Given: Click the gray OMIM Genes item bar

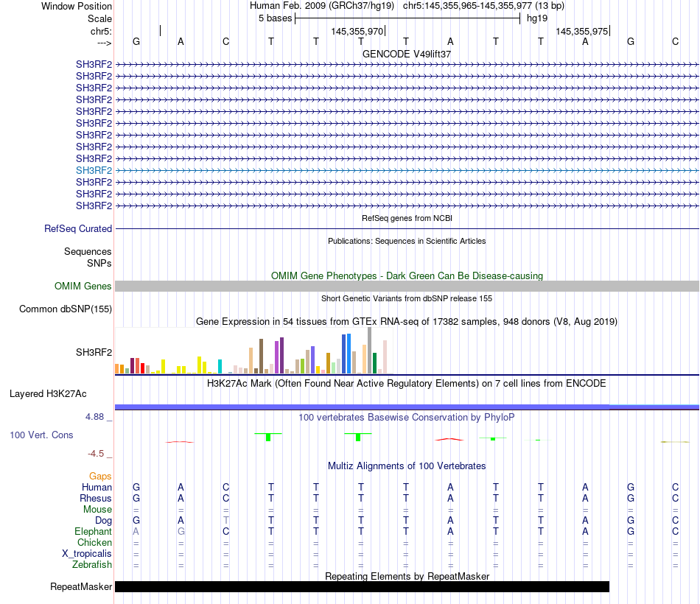Looking at the screenshot, I should tap(407, 286).
